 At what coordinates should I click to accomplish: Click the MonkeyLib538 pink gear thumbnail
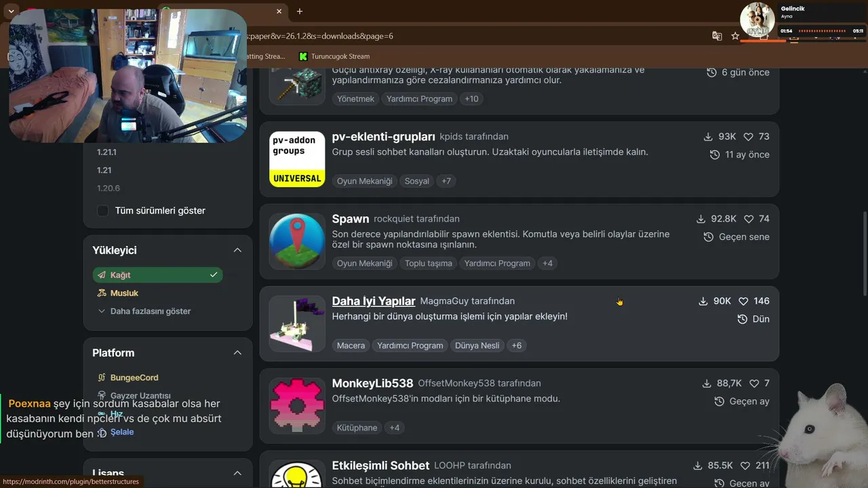[x=297, y=406]
